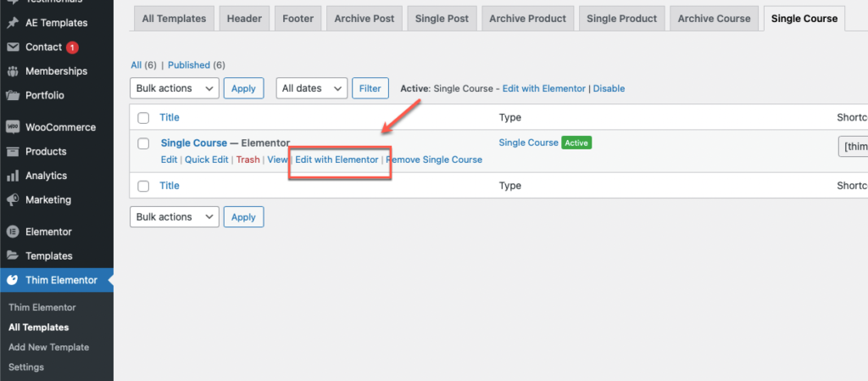868x381 pixels.
Task: Open the Memberships menu item
Action: 57,71
